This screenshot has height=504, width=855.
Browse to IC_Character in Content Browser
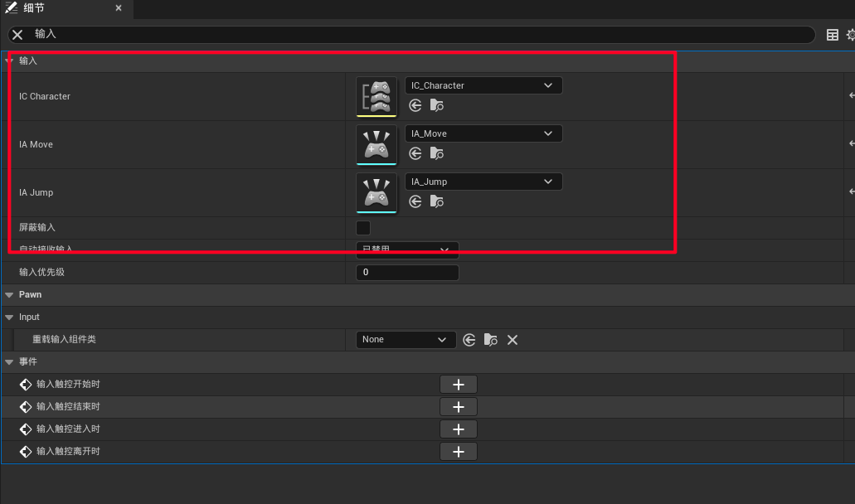coord(437,105)
